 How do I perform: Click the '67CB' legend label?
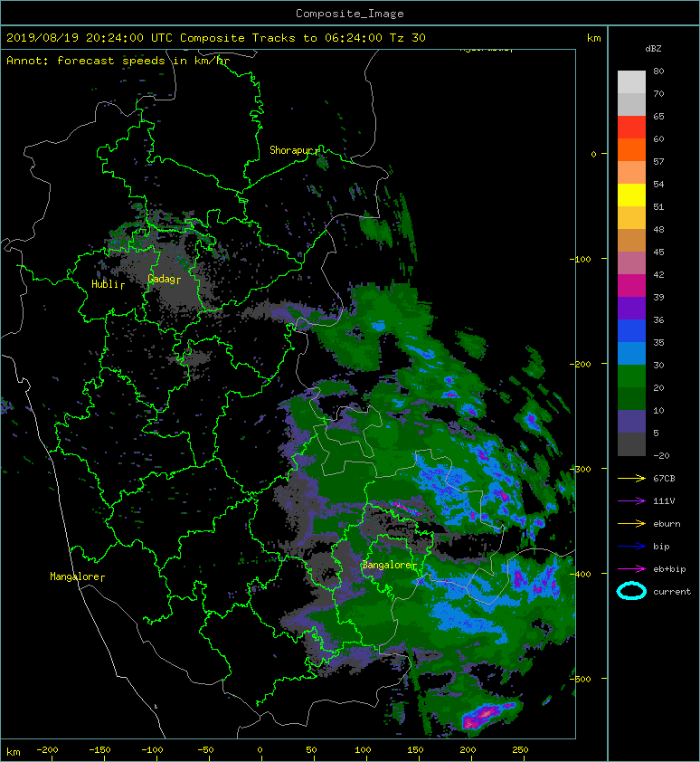point(664,478)
